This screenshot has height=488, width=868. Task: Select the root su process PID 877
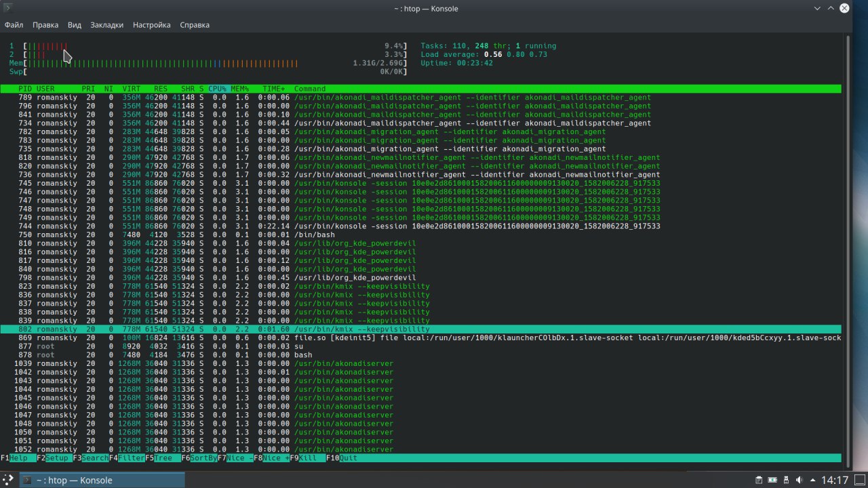420,346
